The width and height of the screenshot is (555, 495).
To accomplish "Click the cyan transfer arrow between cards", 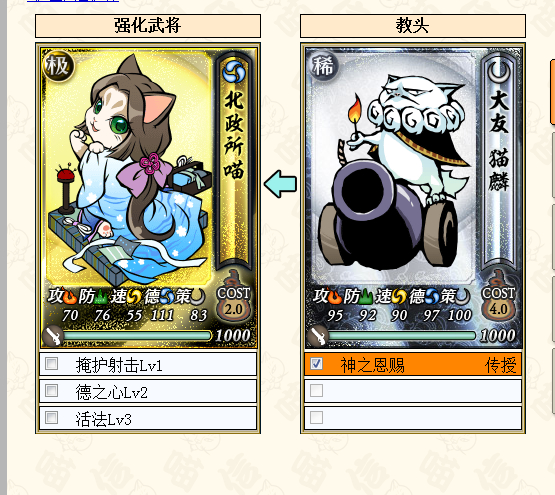I will click(x=280, y=184).
